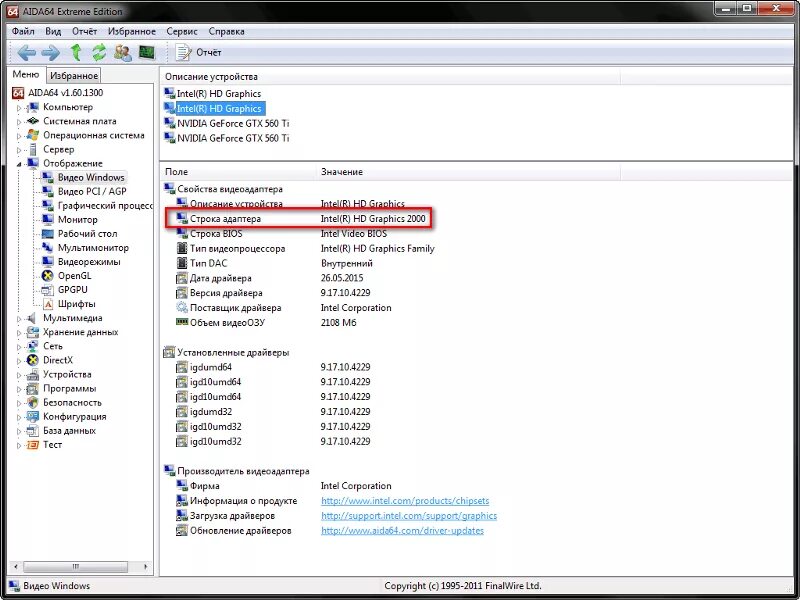The image size is (800, 600).
Task: Click sidebar horizontal scrollbar right arrow
Action: [146, 567]
